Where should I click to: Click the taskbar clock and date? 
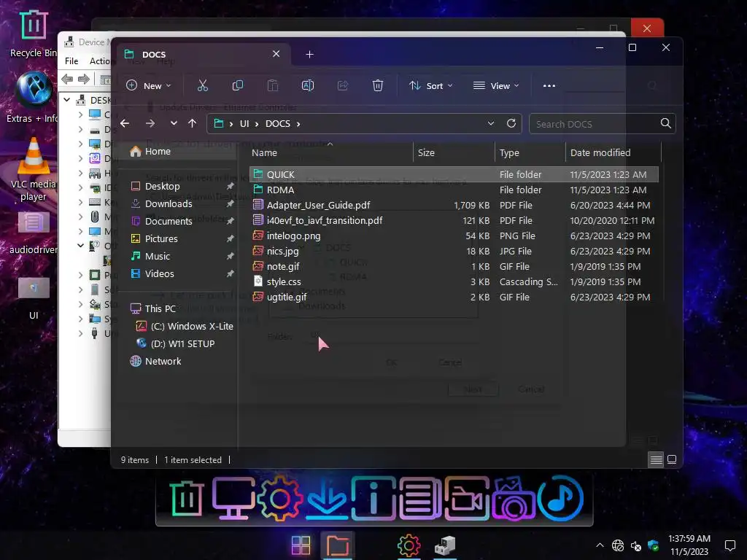tap(689, 545)
